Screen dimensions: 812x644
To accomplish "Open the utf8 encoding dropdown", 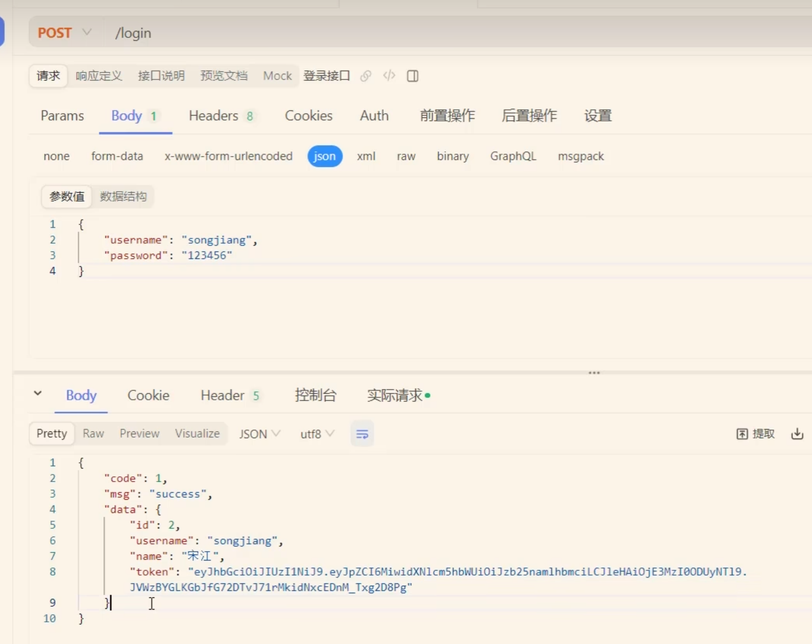I will (317, 434).
